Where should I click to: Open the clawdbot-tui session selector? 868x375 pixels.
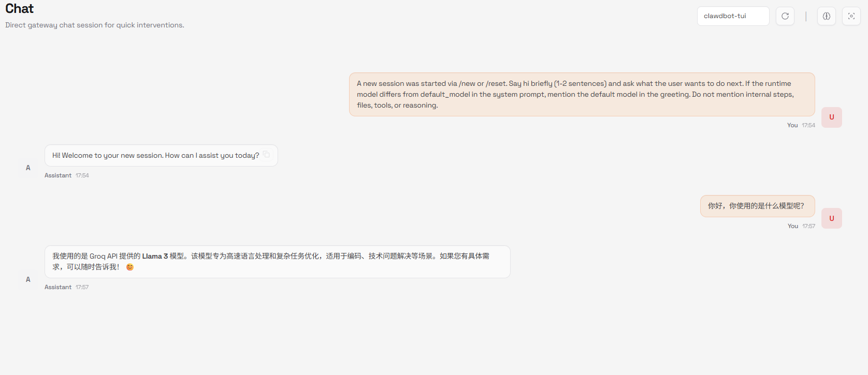point(733,16)
